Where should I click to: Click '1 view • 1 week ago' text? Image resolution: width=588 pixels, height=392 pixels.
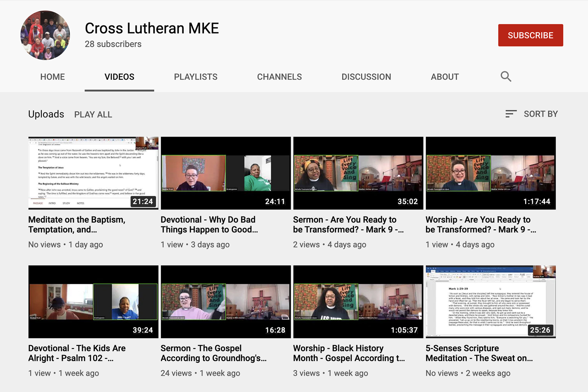click(x=63, y=373)
